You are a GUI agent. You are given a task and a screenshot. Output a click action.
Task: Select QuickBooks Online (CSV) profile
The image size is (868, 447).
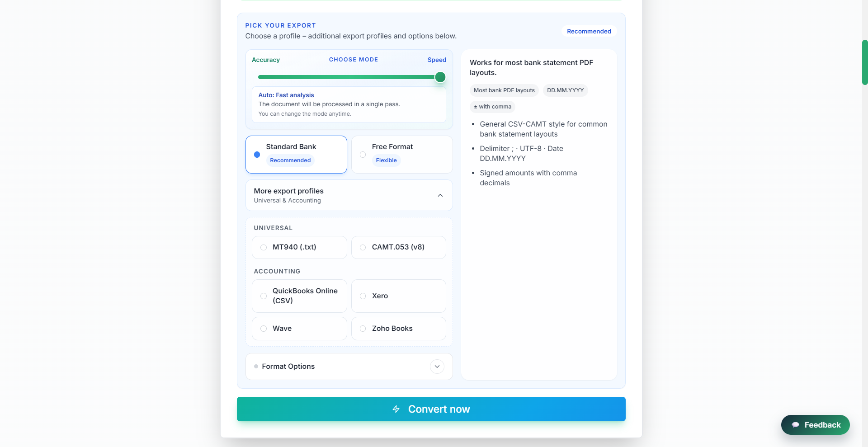(x=299, y=296)
